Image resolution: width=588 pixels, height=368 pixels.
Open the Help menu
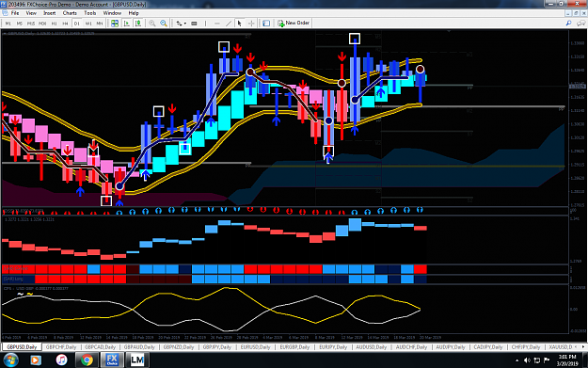134,13
